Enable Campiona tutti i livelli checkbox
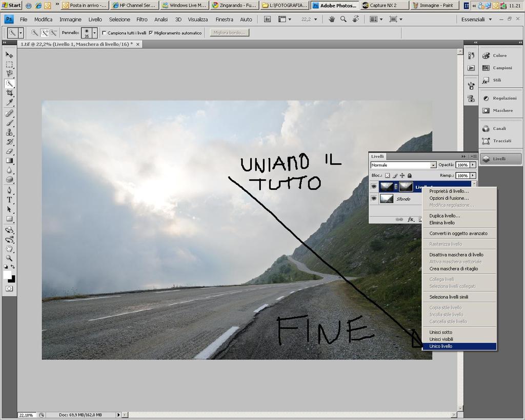 [x=105, y=33]
